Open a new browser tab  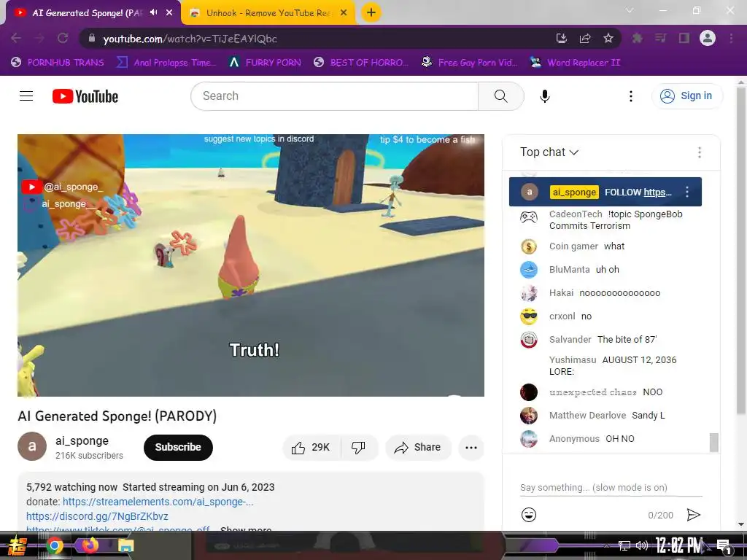371,12
